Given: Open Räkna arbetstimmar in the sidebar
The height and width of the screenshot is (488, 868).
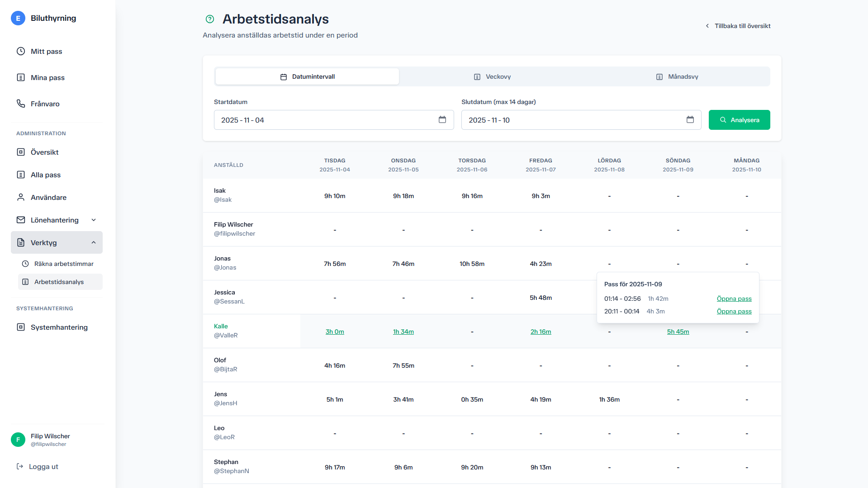Looking at the screenshot, I should coord(64,264).
